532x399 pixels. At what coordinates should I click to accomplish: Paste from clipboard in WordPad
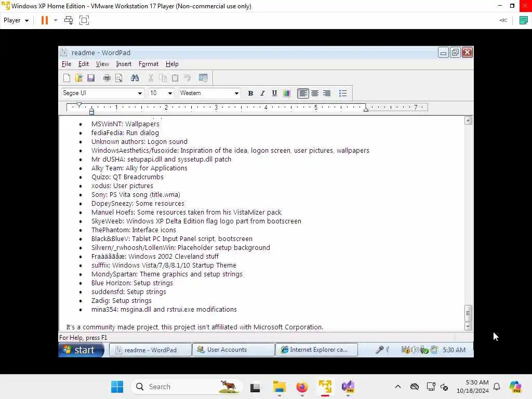click(x=175, y=78)
